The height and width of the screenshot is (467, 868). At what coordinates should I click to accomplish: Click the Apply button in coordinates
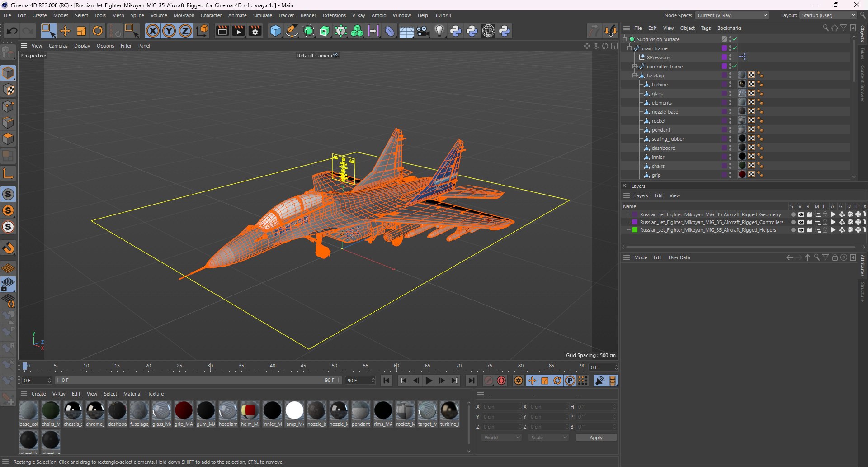[x=596, y=438]
